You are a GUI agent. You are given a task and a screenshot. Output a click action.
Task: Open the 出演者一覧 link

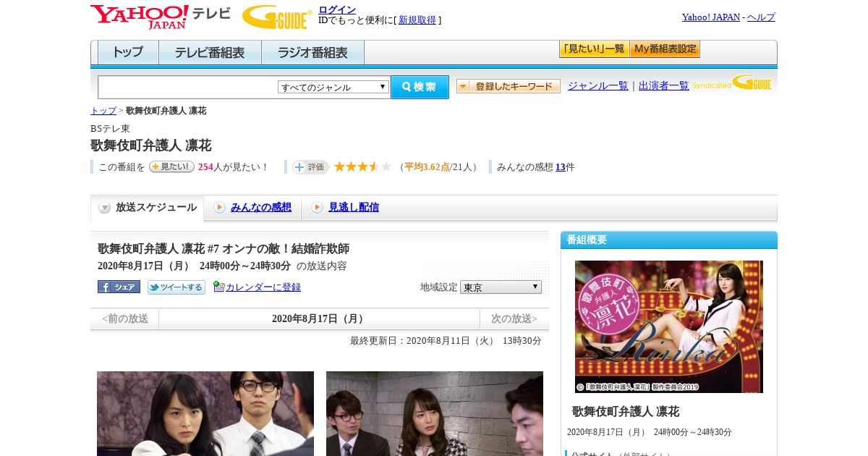point(664,86)
